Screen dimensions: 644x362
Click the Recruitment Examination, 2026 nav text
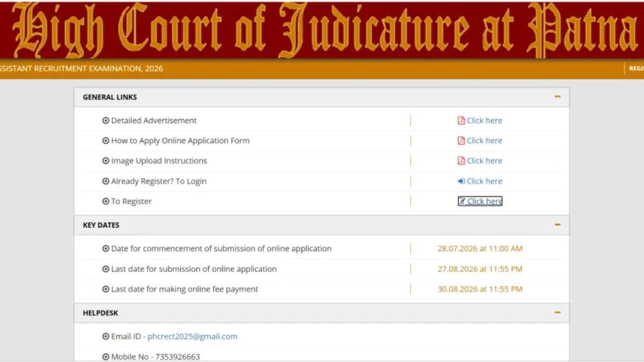(x=82, y=69)
